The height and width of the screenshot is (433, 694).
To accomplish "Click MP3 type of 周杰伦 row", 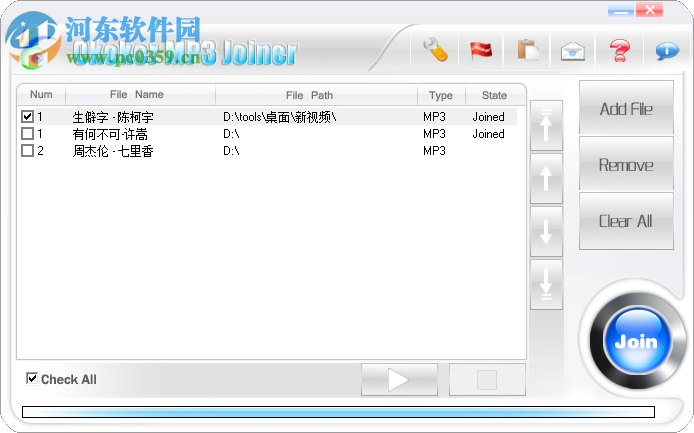I will [x=434, y=151].
